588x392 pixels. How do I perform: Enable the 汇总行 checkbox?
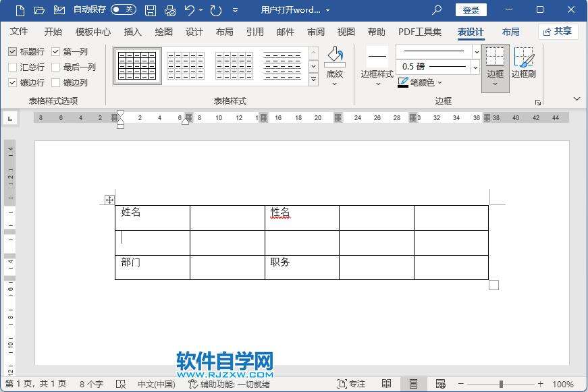point(13,67)
